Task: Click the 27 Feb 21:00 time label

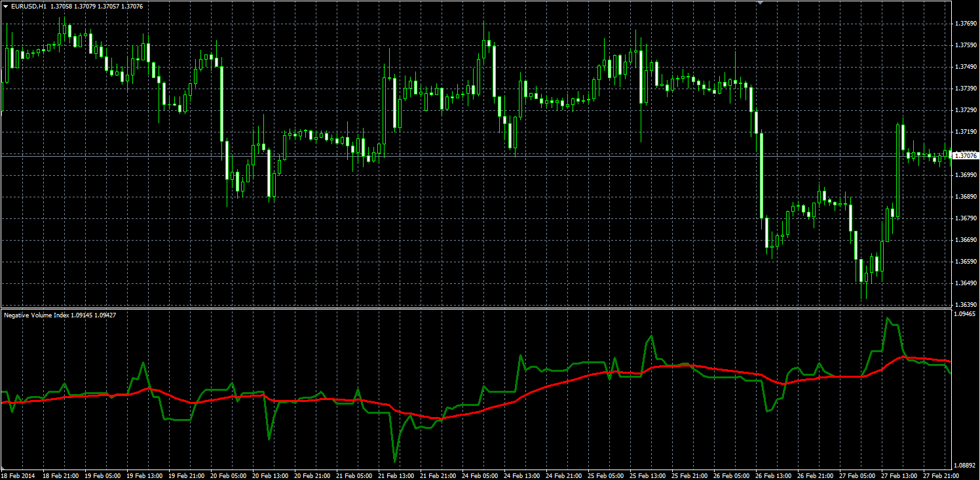Action: tap(941, 475)
